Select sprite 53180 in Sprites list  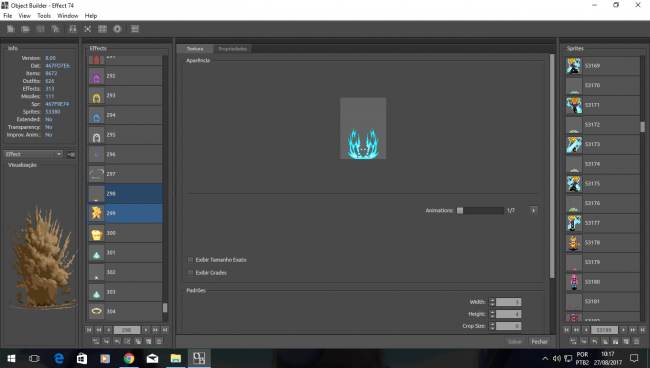point(602,282)
